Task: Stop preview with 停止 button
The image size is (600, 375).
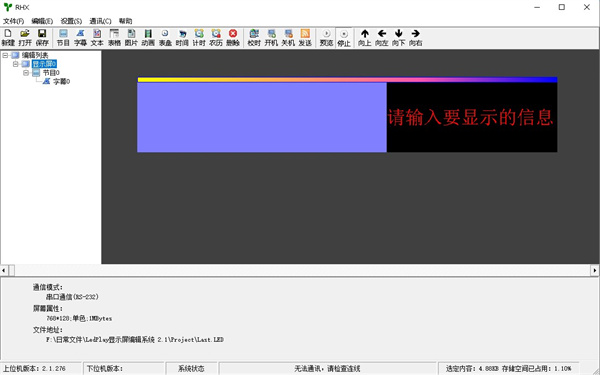Action: [x=344, y=38]
